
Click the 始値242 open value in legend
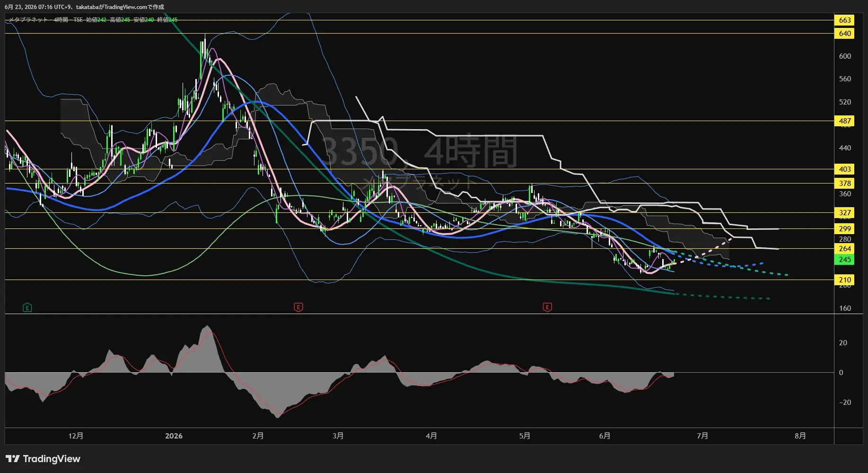[x=96, y=20]
